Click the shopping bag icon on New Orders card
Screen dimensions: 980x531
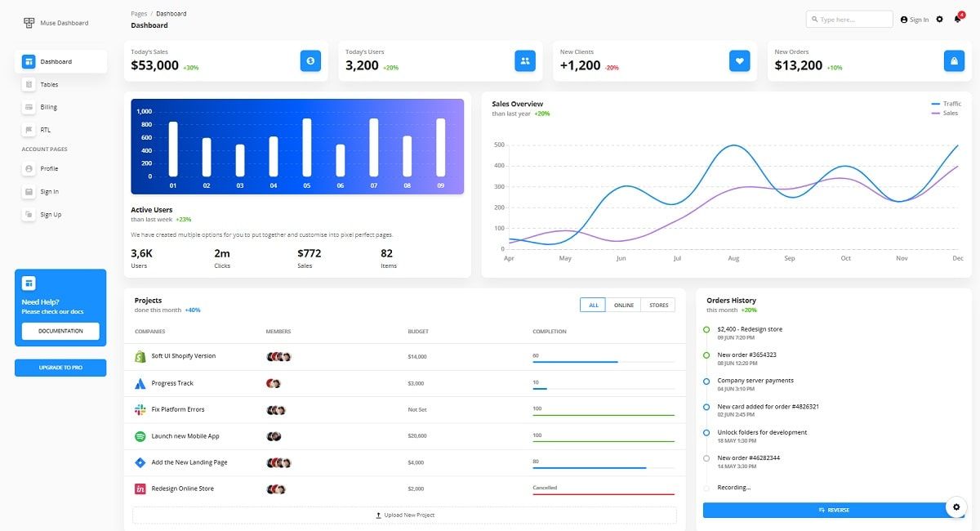(x=954, y=60)
